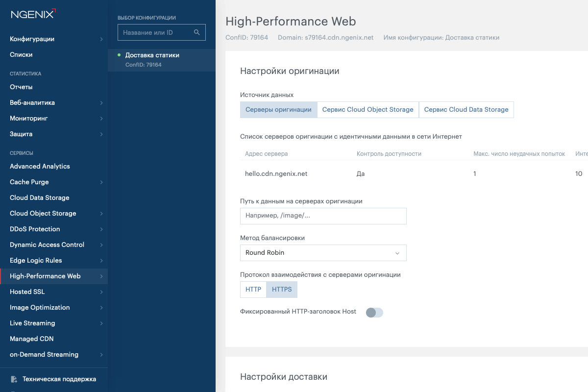Select the Доставка статики configuration
Screen dimensions: 588x392
tap(162, 60)
